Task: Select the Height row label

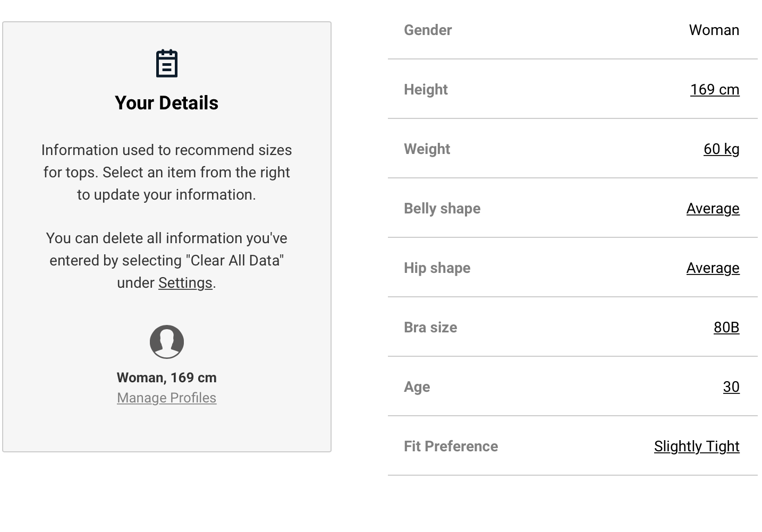Action: 426,90
